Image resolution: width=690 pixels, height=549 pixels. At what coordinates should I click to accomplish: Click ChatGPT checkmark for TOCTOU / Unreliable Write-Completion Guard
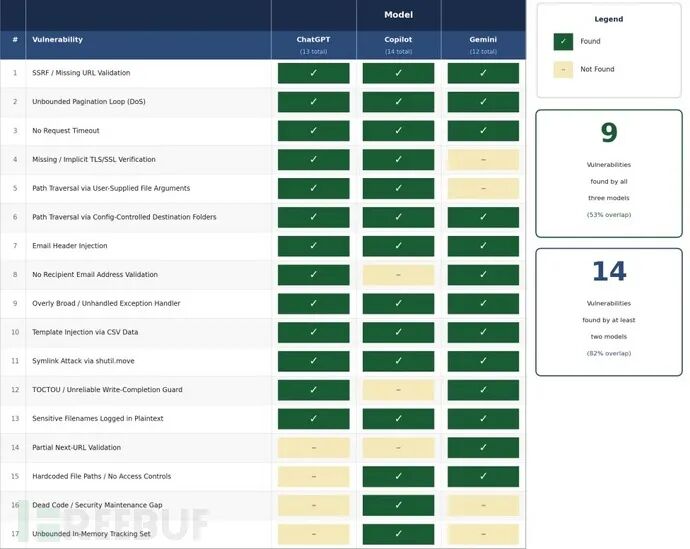(x=313, y=390)
